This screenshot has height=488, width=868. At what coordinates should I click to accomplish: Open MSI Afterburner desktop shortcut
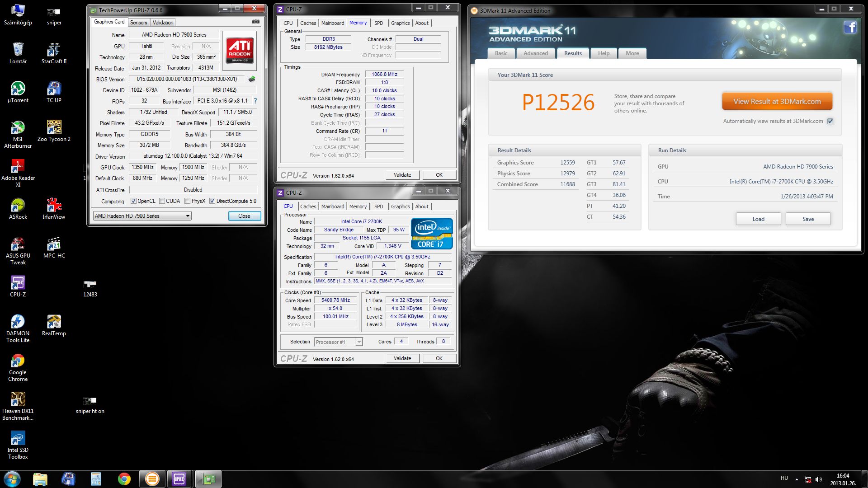point(18,128)
